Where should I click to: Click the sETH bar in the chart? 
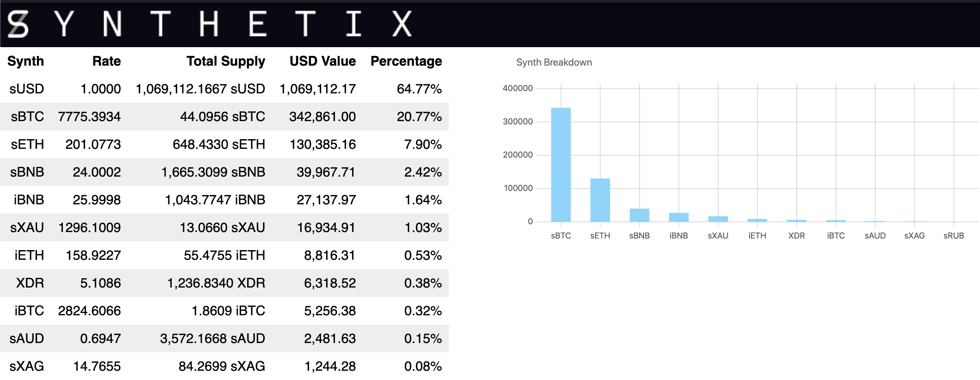click(x=600, y=200)
